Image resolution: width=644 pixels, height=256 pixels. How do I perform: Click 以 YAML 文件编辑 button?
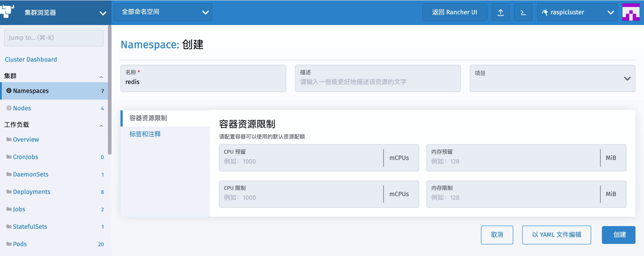[x=556, y=235]
